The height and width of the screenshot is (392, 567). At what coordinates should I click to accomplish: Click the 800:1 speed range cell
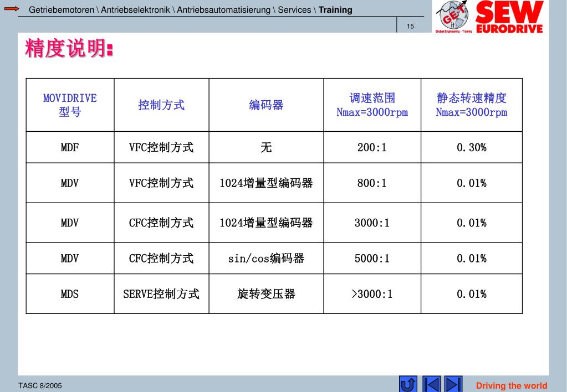[x=372, y=183]
